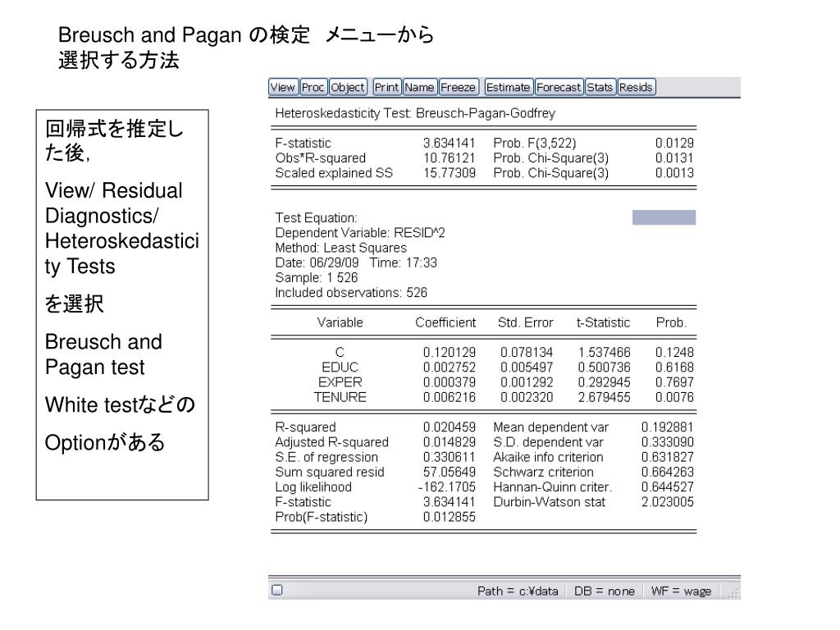Select Log likelihood value -162.1705
Viewport: 840px width, 630px height.
point(446,487)
